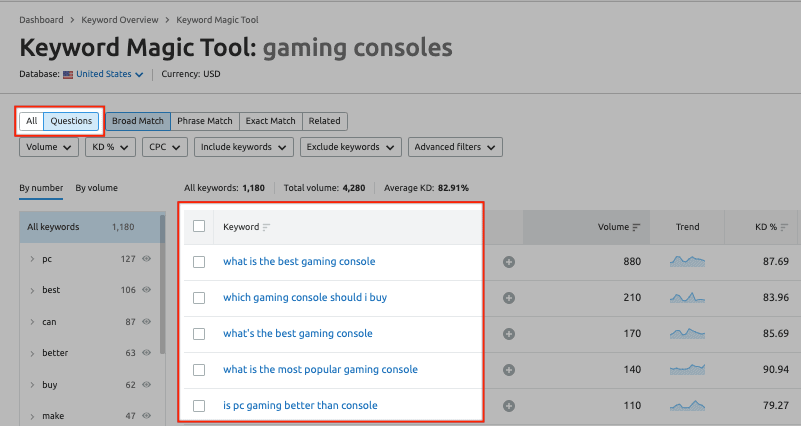The height and width of the screenshot is (426, 801).
Task: Expand the 'can' keyword group chevron
Action: [x=31, y=323]
